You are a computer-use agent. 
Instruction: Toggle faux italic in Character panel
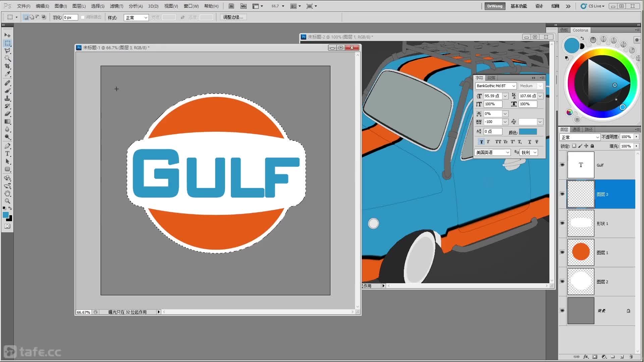point(488,142)
